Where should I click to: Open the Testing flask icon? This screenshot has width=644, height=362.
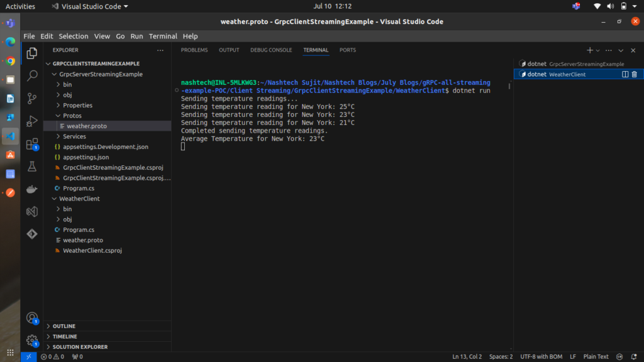point(32,167)
